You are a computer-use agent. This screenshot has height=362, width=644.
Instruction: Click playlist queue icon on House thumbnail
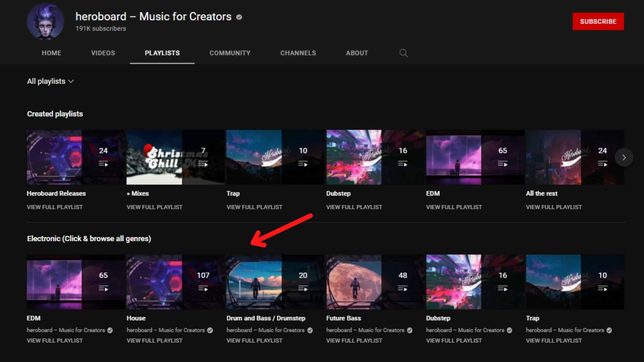[x=203, y=288]
